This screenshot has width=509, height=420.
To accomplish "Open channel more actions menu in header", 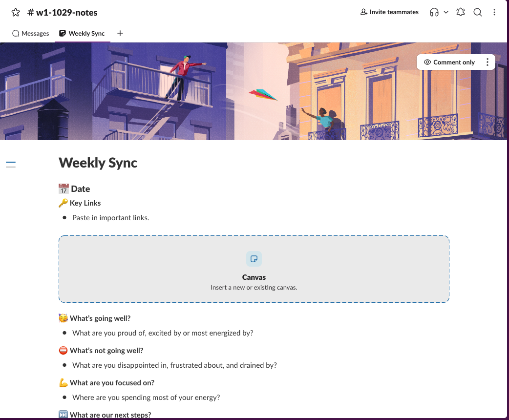I will (x=494, y=12).
